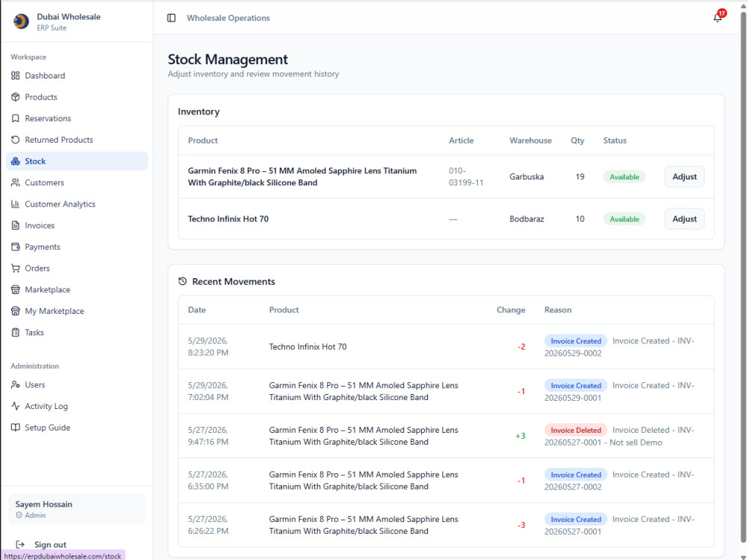This screenshot has height=560, width=748.
Task: Go to Products page
Action: coord(77,97)
